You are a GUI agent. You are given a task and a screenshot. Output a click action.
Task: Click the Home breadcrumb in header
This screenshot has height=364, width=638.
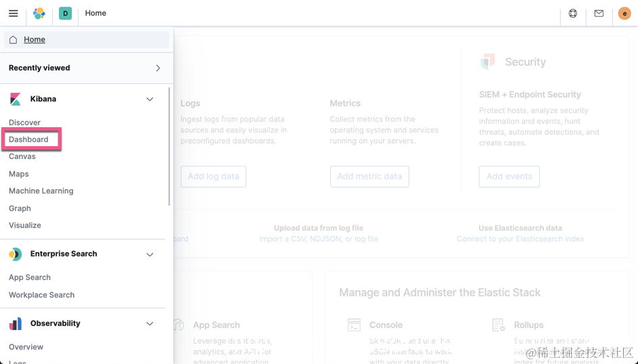tap(95, 14)
